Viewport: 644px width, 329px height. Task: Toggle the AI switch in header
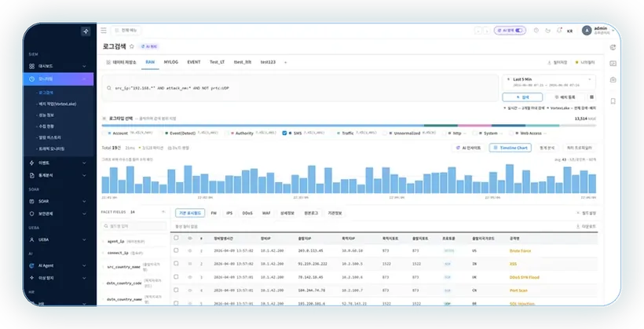(x=519, y=31)
